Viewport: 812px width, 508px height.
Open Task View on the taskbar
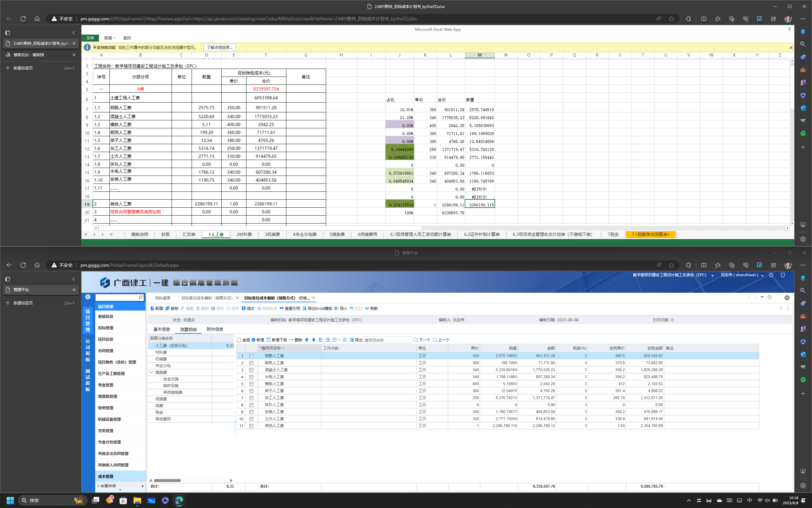[x=95, y=500]
